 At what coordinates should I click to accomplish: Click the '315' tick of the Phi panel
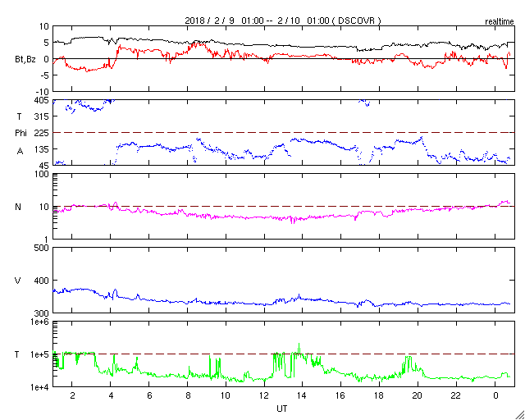[x=43, y=116]
